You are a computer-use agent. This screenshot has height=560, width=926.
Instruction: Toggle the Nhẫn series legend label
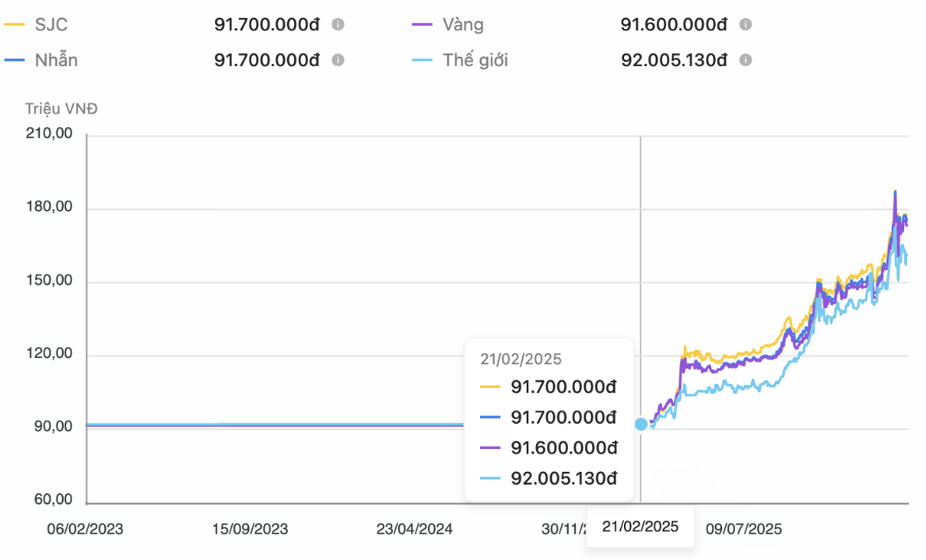coord(56,60)
